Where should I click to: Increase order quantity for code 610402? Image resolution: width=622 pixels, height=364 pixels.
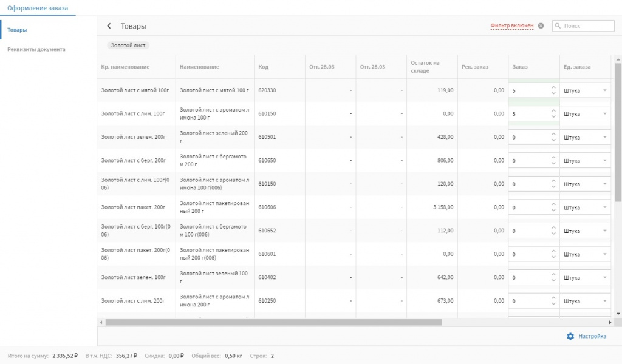point(553,274)
